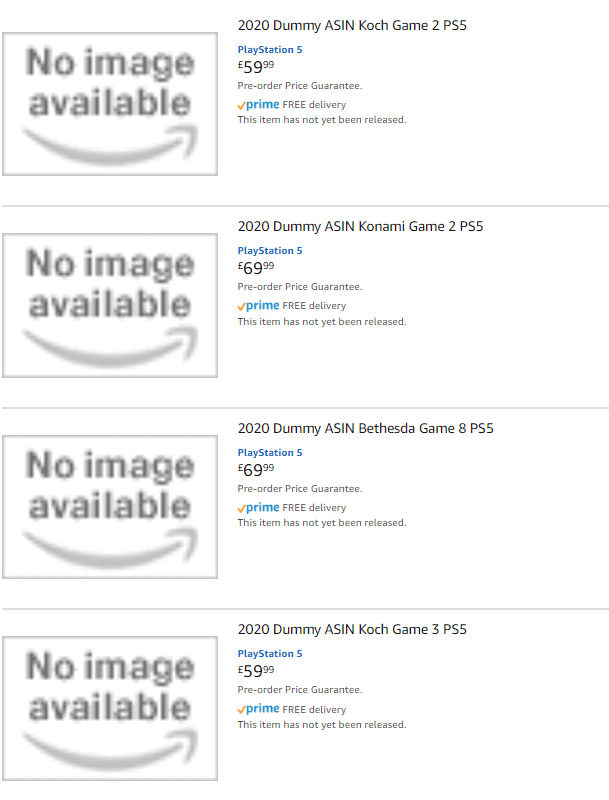Viewport: 609px width, 800px height.
Task: Click the £69.99 price of Konami Game 2
Action: [256, 268]
